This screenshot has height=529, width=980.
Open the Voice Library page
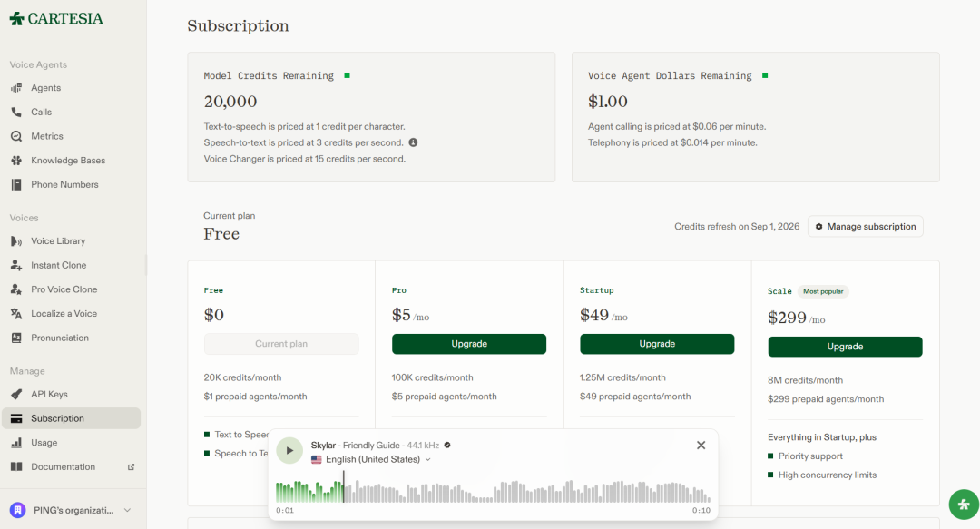tap(72, 241)
